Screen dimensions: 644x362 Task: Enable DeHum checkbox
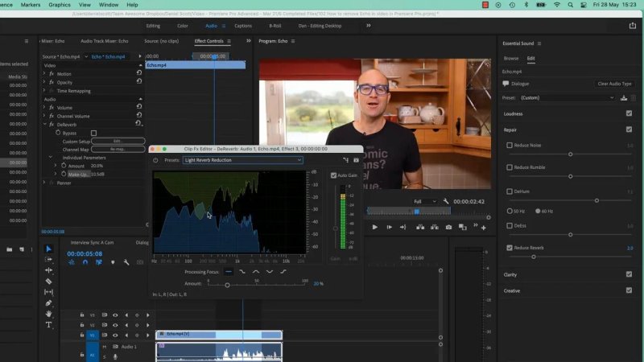[x=510, y=191]
